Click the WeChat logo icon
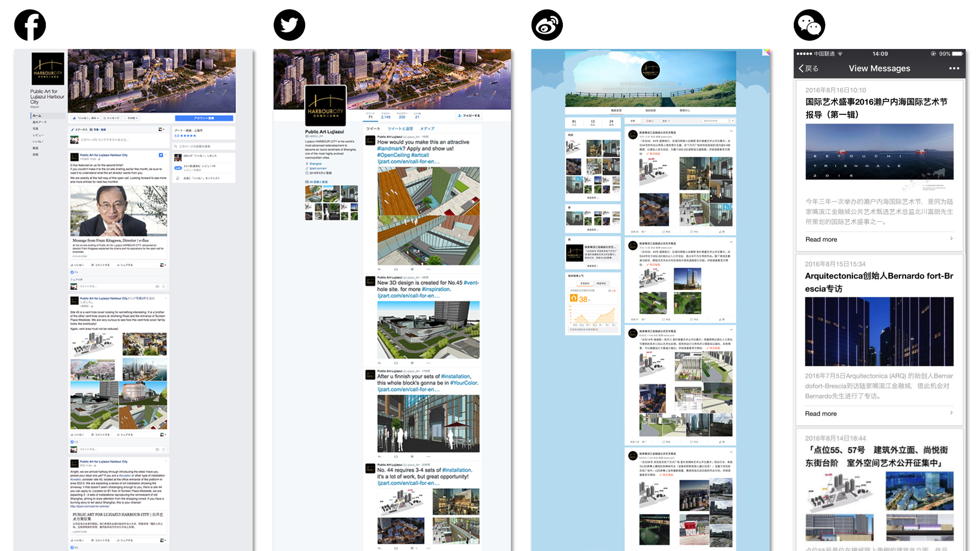The width and height of the screenshot is (980, 551). pyautogui.click(x=810, y=25)
